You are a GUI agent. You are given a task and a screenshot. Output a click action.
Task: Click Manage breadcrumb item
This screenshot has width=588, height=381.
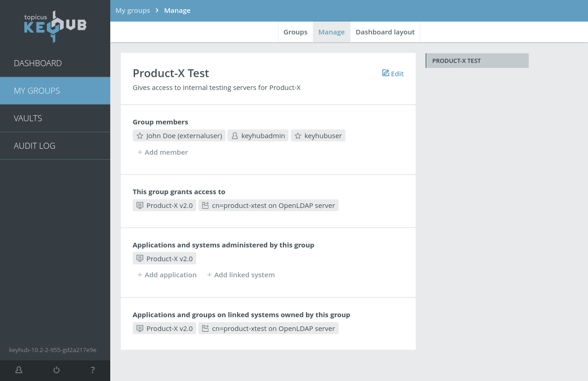(x=177, y=10)
